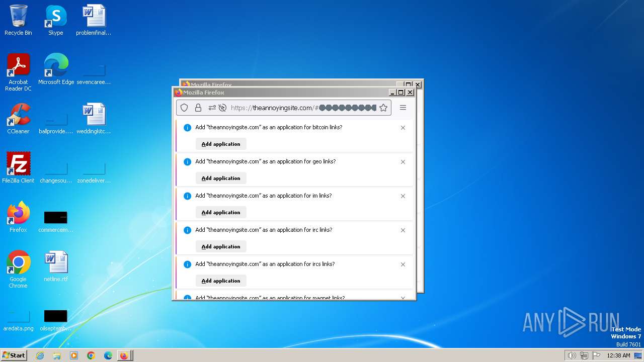This screenshot has width=644, height=362.
Task: Open the Windows Start menu
Action: pos(14,355)
